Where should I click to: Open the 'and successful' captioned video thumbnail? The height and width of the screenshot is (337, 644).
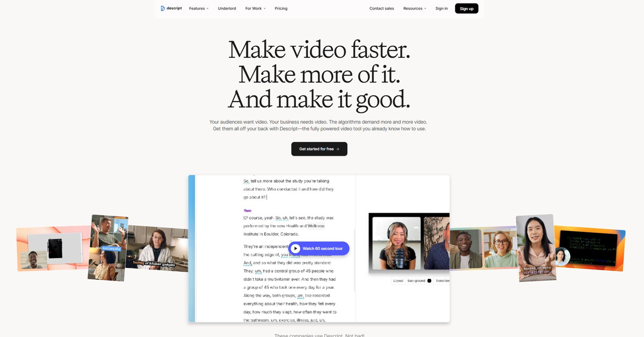tap(108, 247)
